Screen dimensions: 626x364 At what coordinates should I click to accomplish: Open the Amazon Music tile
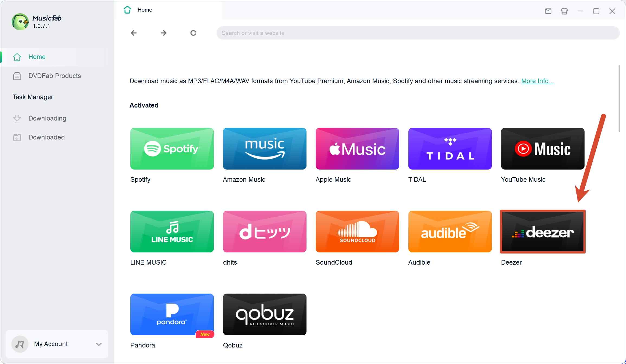coord(264,149)
